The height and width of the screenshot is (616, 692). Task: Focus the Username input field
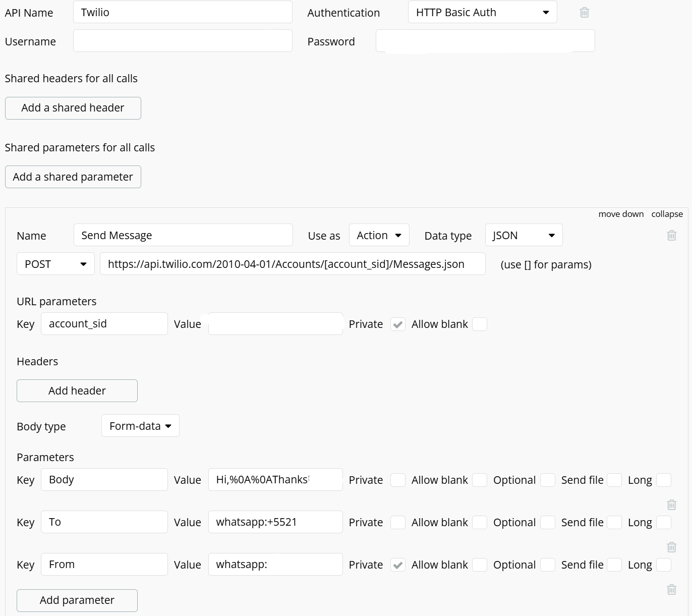point(183,41)
